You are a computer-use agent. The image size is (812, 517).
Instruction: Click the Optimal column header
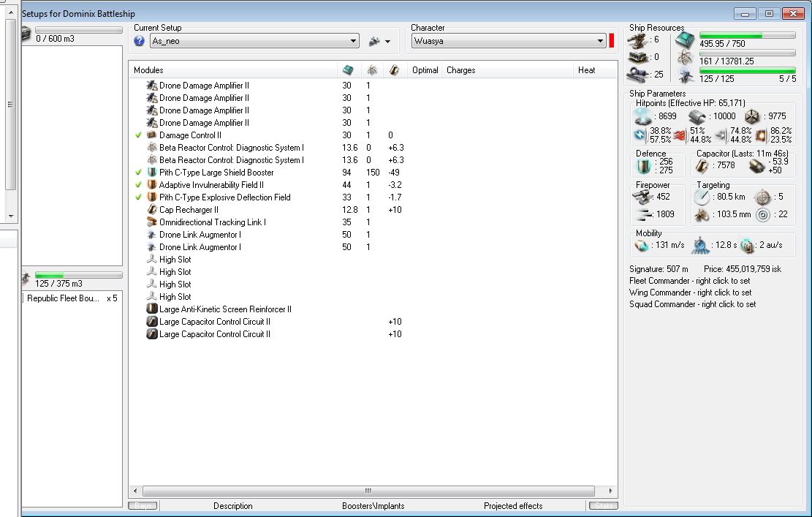[x=425, y=70]
